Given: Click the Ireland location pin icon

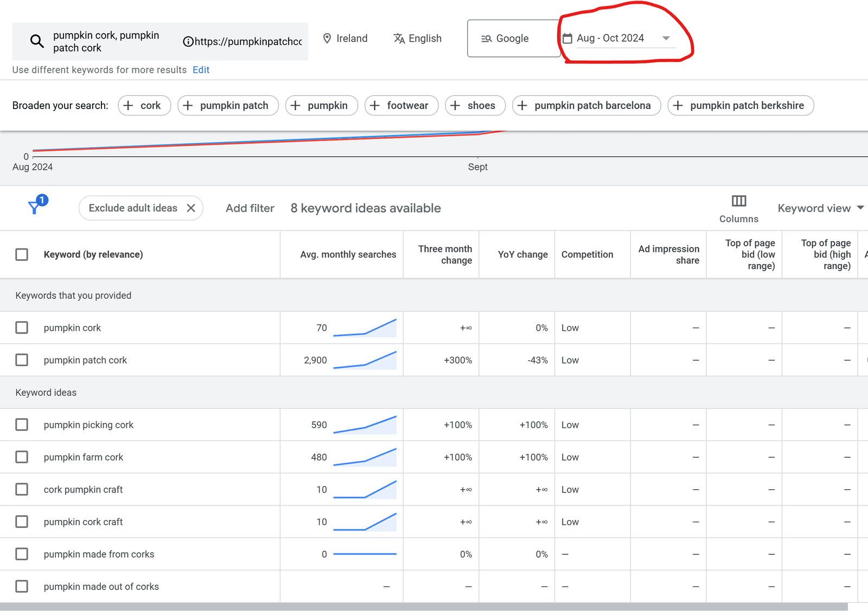Looking at the screenshot, I should [x=327, y=39].
